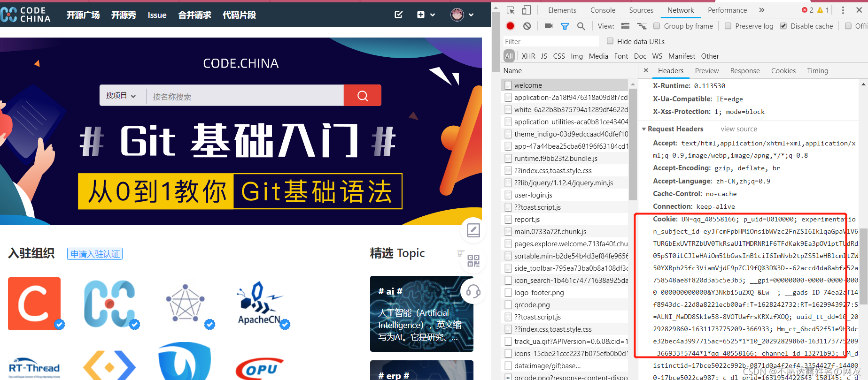The width and height of the screenshot is (868, 380).
Task: Open the RT-Thread organization logo
Action: click(34, 368)
